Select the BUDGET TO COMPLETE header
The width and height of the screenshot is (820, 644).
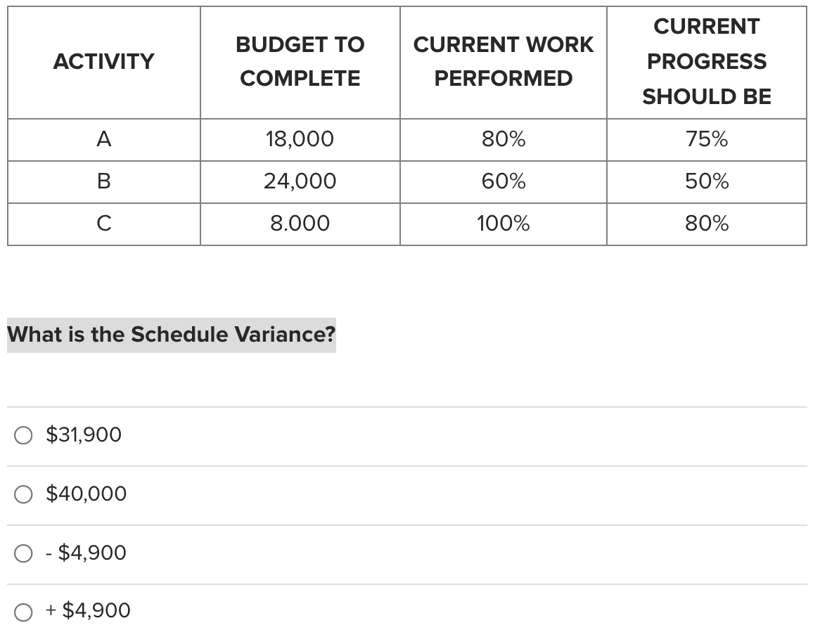(300, 61)
